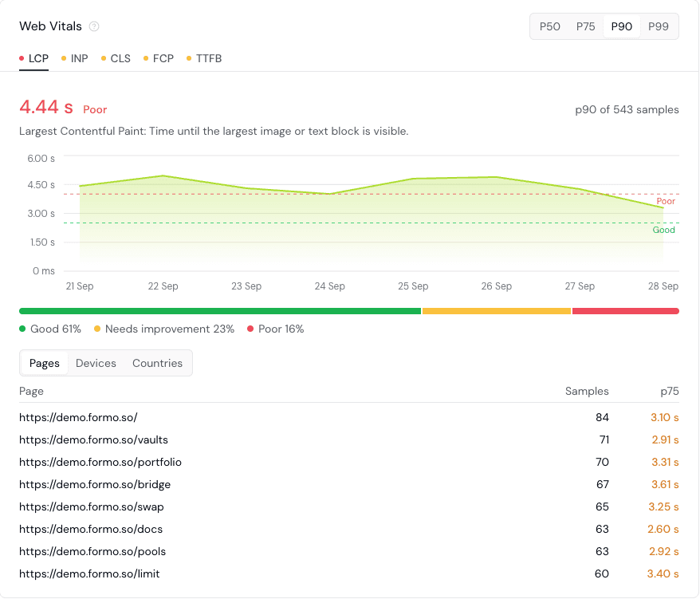Click the yellow Needs improvement bar segment
Image resolution: width=700 pixels, height=599 pixels.
pyautogui.click(x=497, y=311)
